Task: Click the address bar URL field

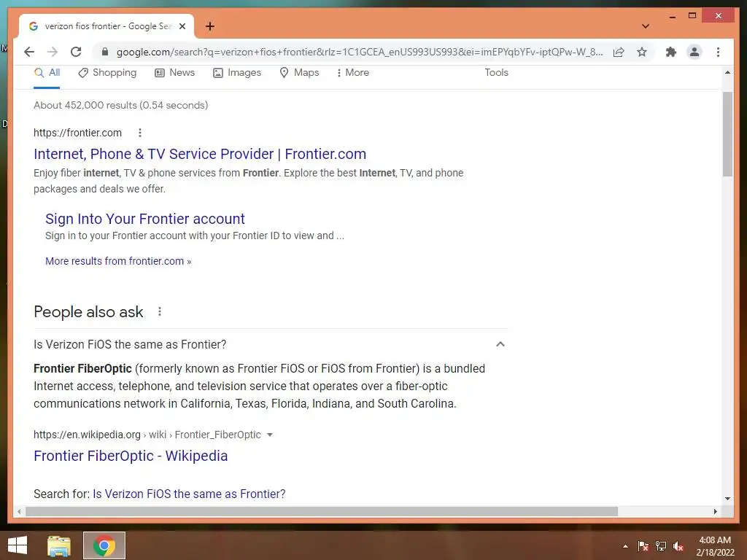Action: point(360,52)
